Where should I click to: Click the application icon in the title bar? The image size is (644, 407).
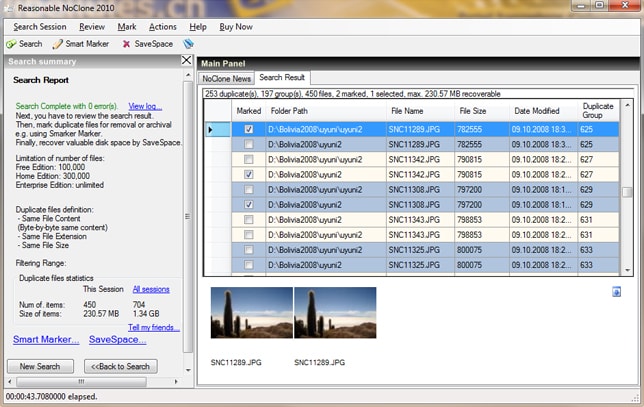[x=9, y=8]
